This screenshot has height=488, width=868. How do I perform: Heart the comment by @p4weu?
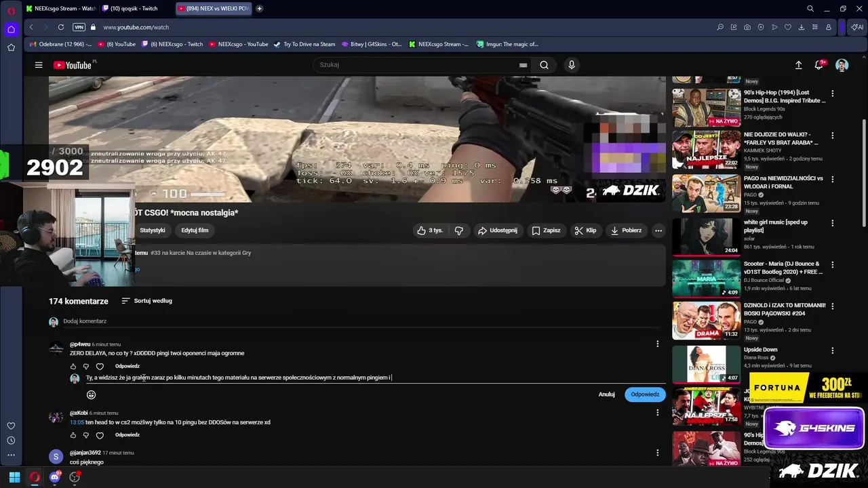(x=100, y=367)
